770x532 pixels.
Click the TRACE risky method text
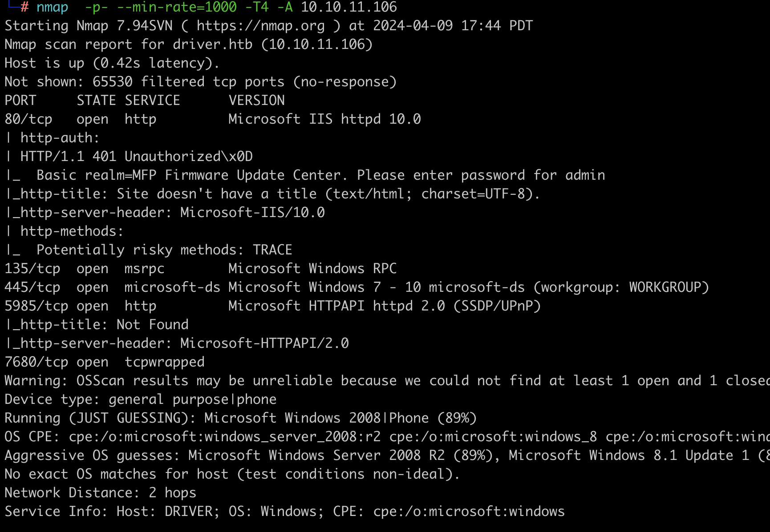272,250
